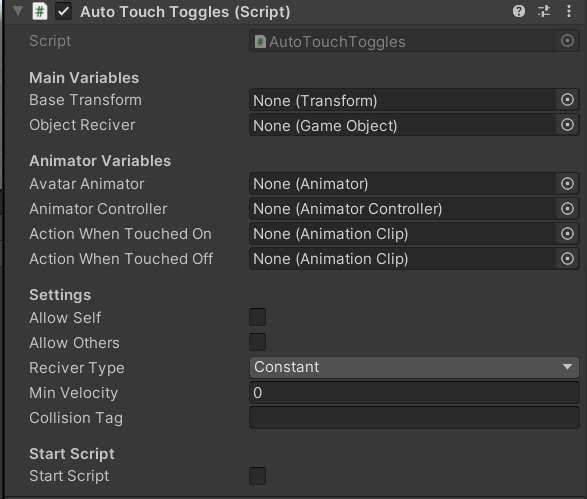Click the None (Animator Controller) object field
This screenshot has width=587, height=499.
[403, 209]
